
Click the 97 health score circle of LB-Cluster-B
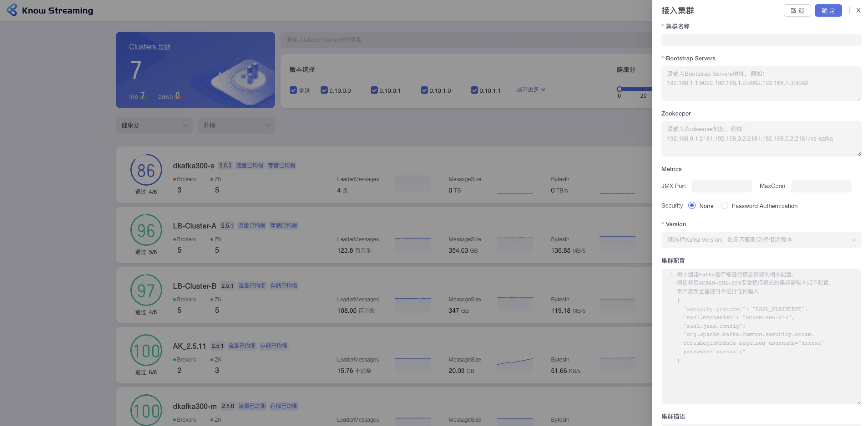tap(146, 290)
